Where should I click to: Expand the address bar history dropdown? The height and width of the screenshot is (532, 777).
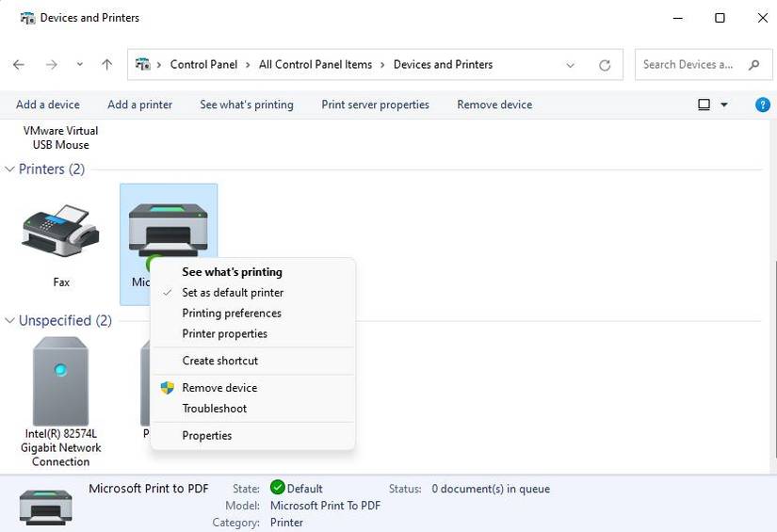[571, 65]
